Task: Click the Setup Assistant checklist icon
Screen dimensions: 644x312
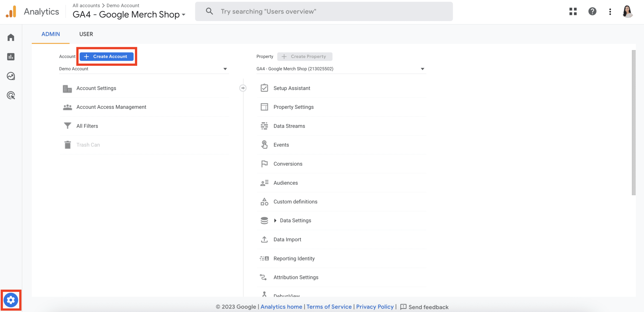Action: pyautogui.click(x=264, y=88)
